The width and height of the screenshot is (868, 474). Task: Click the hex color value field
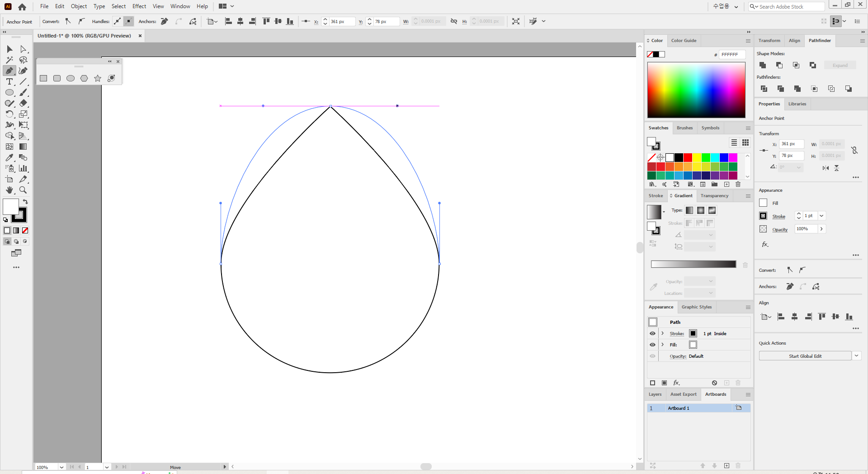click(732, 54)
